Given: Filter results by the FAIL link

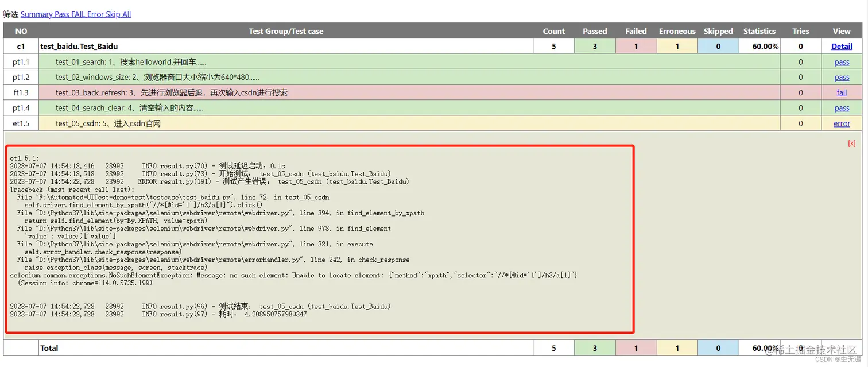Looking at the screenshot, I should coord(79,14).
